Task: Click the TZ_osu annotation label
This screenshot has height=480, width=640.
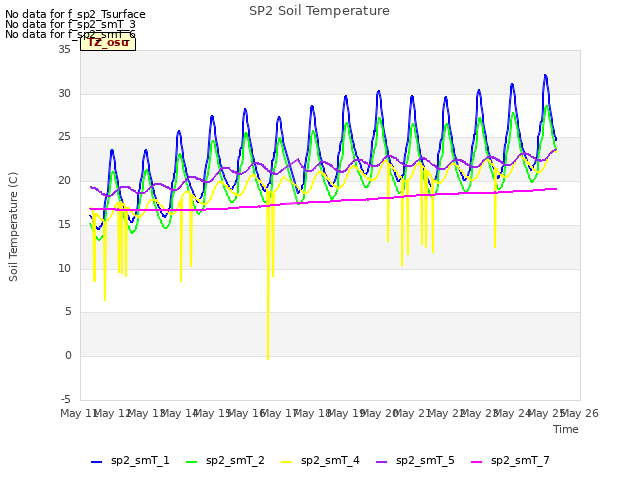Action: coord(108,43)
